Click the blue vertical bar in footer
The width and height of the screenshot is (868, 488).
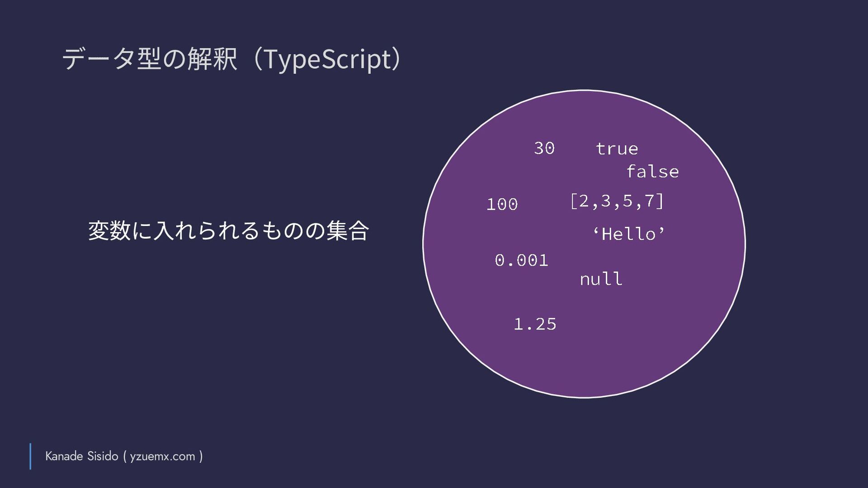pos(30,456)
